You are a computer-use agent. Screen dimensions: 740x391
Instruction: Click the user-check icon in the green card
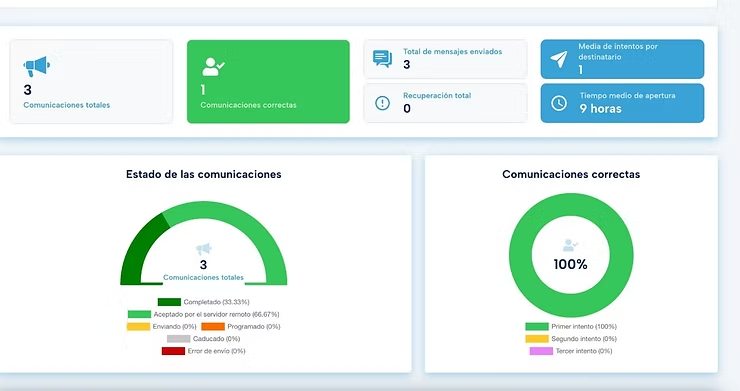pyautogui.click(x=213, y=67)
